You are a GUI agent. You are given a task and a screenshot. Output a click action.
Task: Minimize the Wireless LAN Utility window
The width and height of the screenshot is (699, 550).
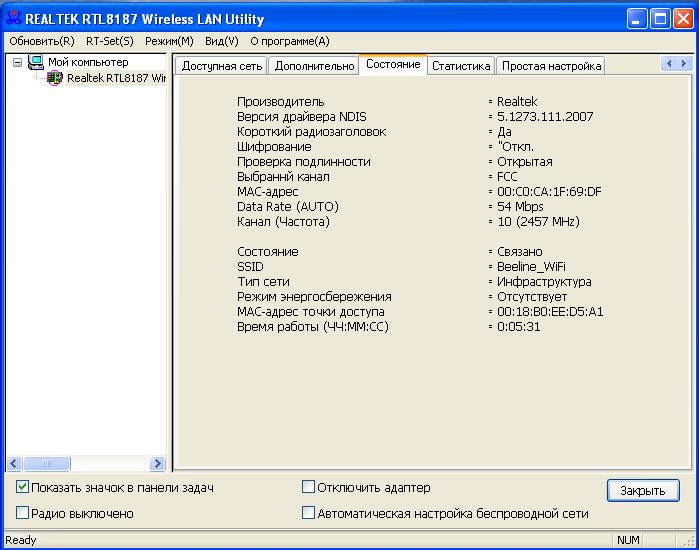[x=637, y=19]
